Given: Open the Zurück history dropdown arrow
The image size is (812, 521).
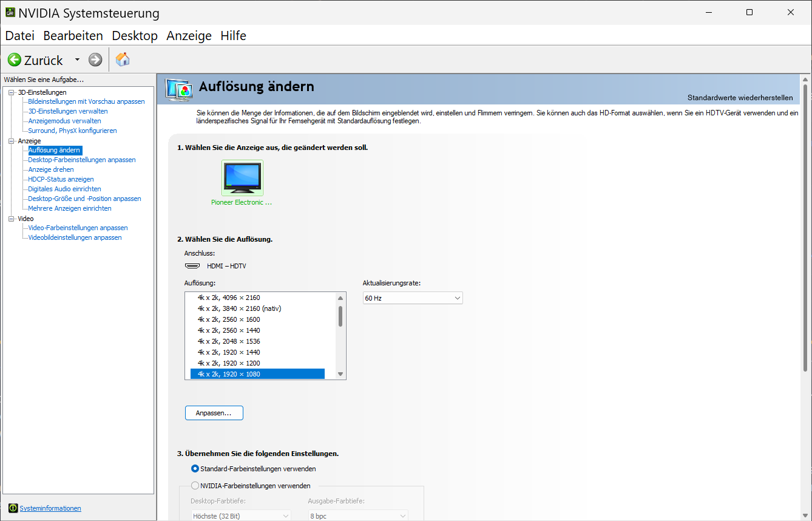Looking at the screenshot, I should tap(77, 60).
